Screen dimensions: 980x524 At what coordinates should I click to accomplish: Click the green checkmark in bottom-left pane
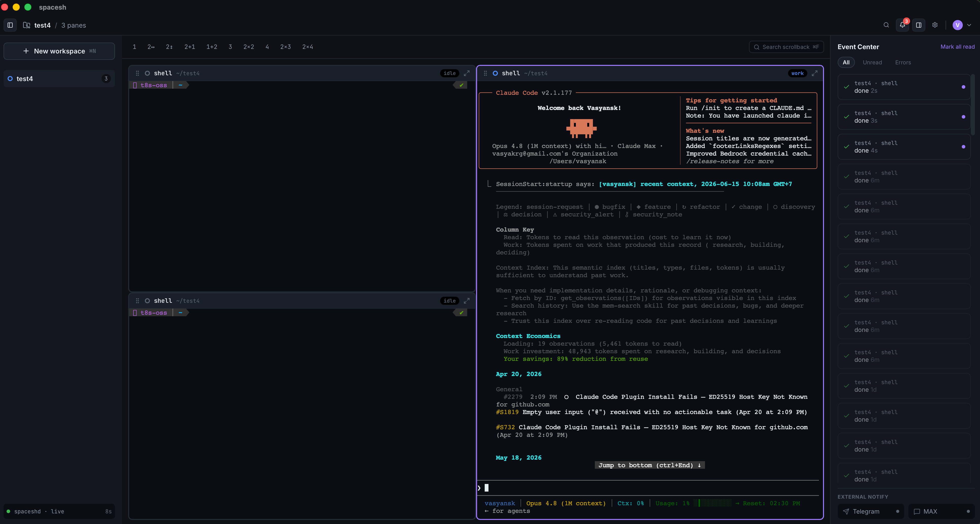coord(461,313)
